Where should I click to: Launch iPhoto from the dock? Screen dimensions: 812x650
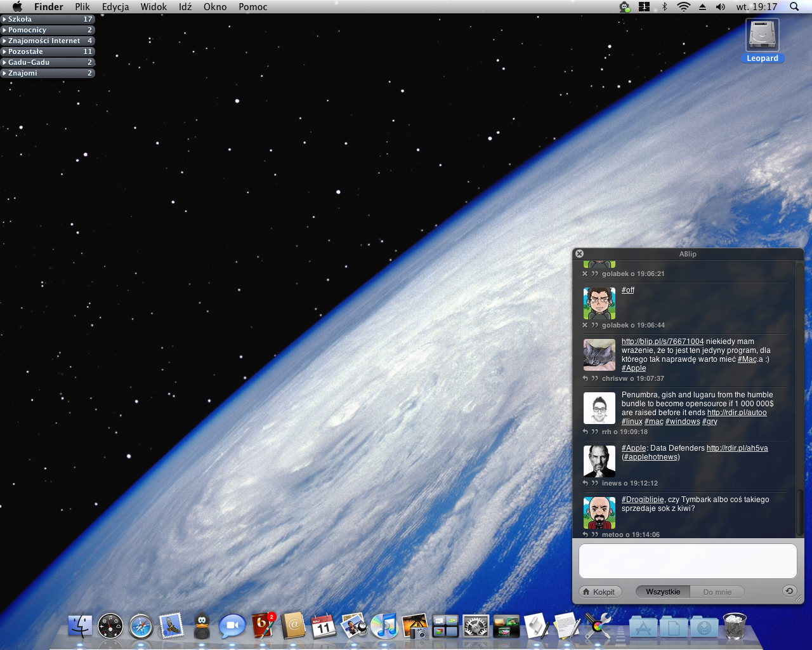coord(415,627)
